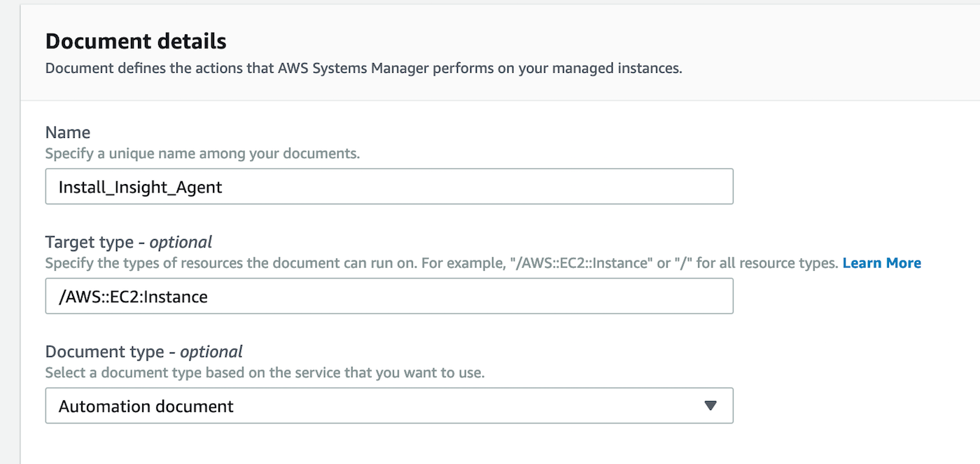Click the 'Select a document type' helper text

click(x=264, y=372)
